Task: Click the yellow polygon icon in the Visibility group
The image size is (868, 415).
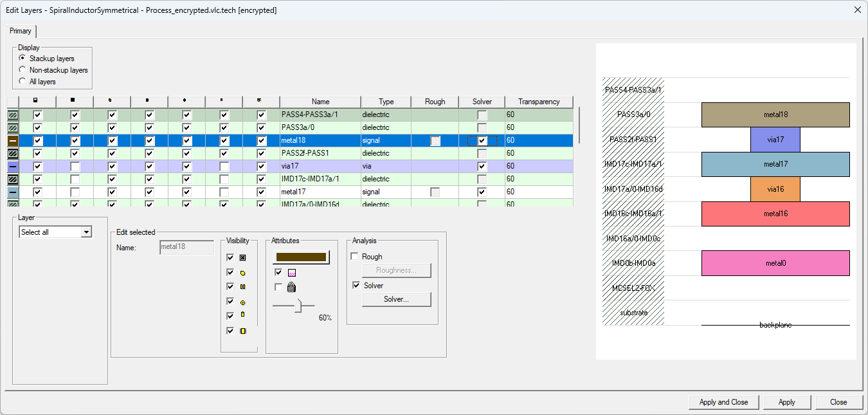Action: point(243,273)
